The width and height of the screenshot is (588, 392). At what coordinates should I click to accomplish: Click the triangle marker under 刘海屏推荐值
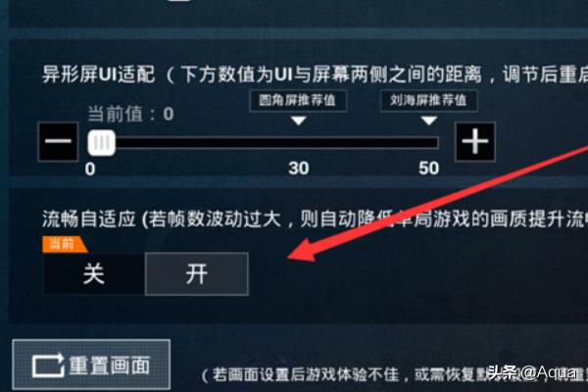pos(429,121)
